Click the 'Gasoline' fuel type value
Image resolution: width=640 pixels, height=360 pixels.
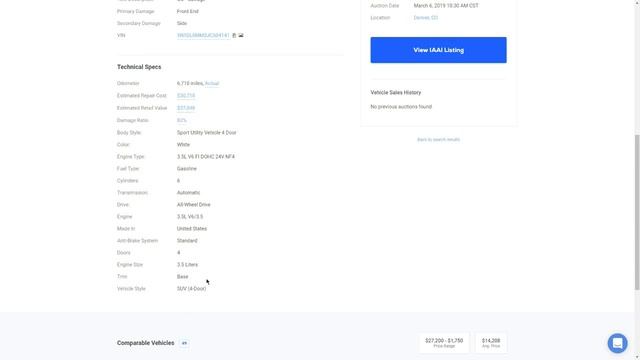pyautogui.click(x=187, y=169)
